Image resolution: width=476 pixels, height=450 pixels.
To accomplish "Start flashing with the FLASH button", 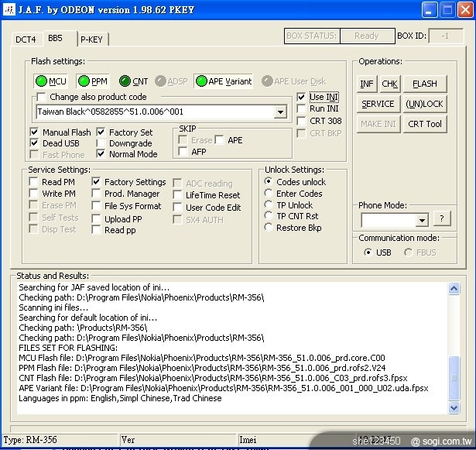I will pyautogui.click(x=425, y=84).
